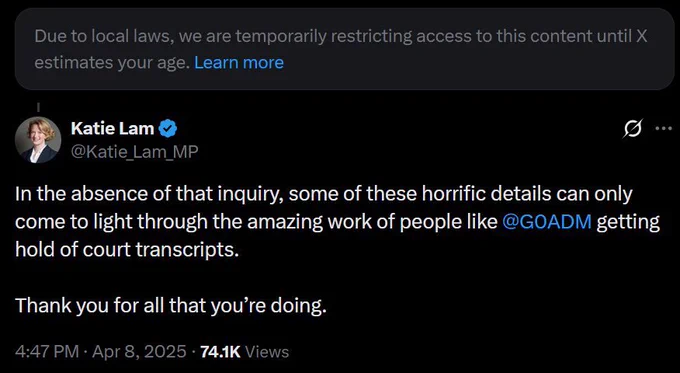Image resolution: width=680 pixels, height=373 pixels.
Task: Click the Views label beside 74.1K
Action: point(267,351)
